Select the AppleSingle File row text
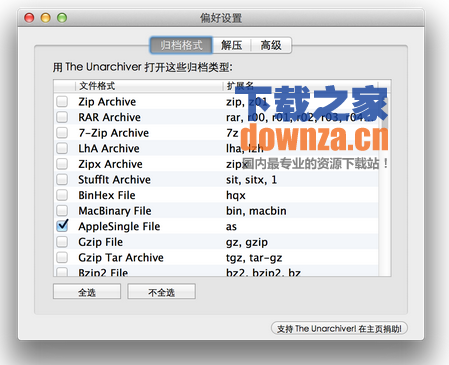The image size is (449, 365). pos(119,227)
